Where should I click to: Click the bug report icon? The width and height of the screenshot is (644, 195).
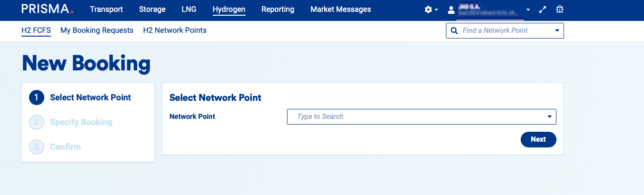tap(560, 10)
